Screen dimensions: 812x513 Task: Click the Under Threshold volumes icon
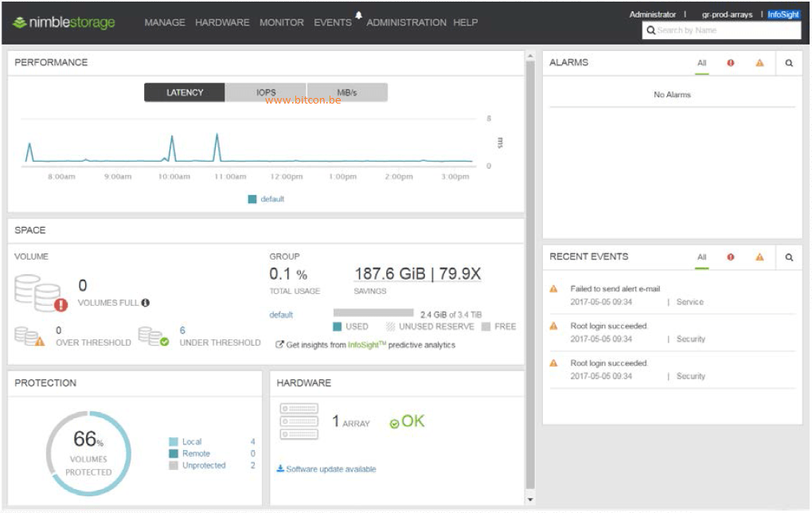tap(154, 336)
